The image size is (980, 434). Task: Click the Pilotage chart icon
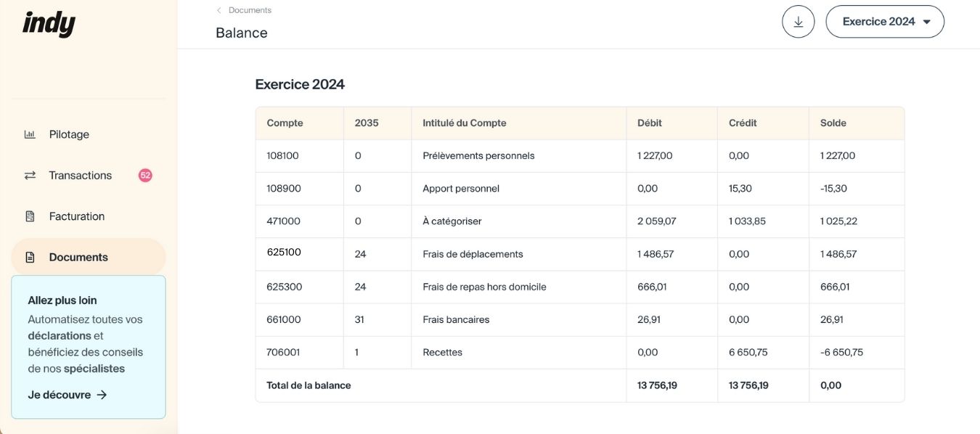[30, 134]
